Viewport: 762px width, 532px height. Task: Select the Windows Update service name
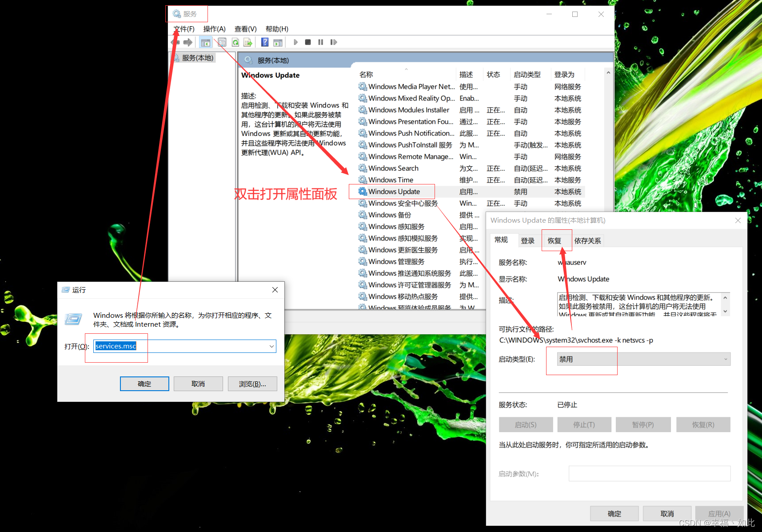(394, 192)
